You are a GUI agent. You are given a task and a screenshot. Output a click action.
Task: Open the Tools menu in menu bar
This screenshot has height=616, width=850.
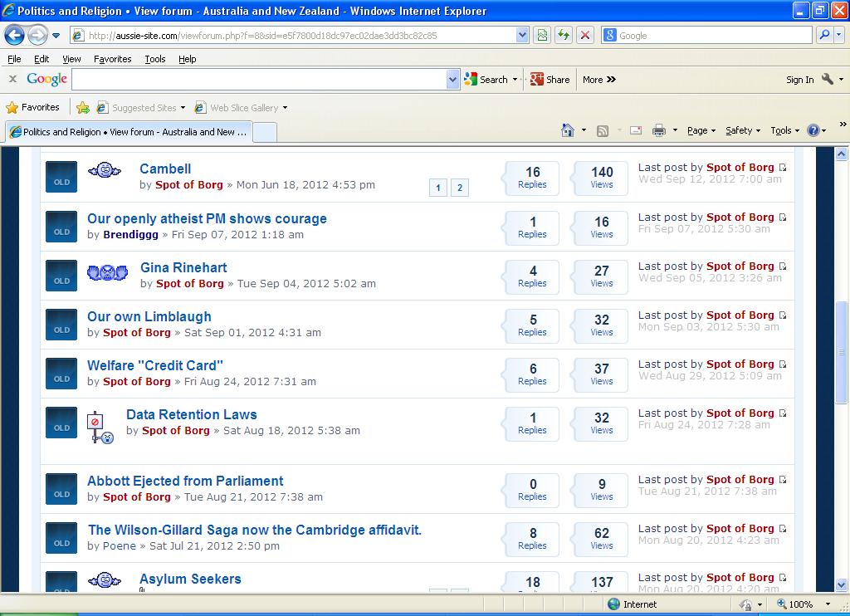coord(154,59)
